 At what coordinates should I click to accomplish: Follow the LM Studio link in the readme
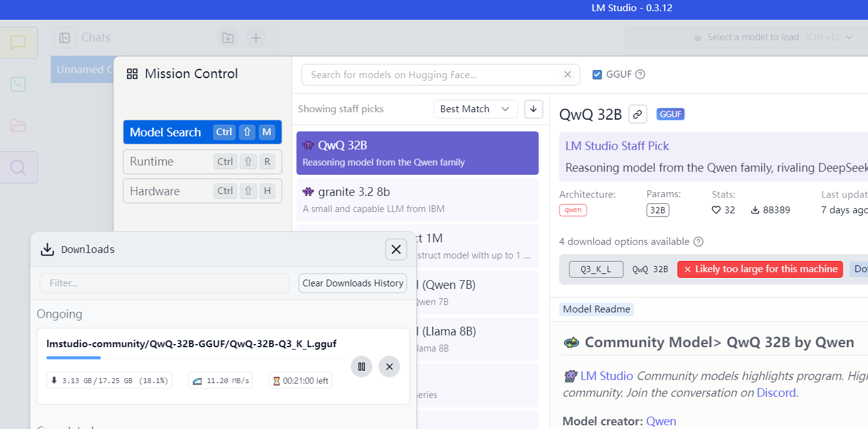(x=607, y=376)
